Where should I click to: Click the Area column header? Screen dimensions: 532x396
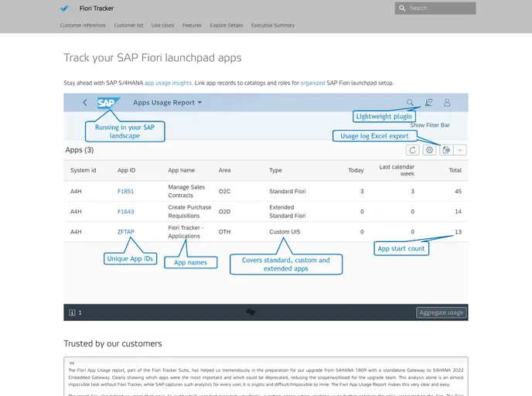pos(224,170)
